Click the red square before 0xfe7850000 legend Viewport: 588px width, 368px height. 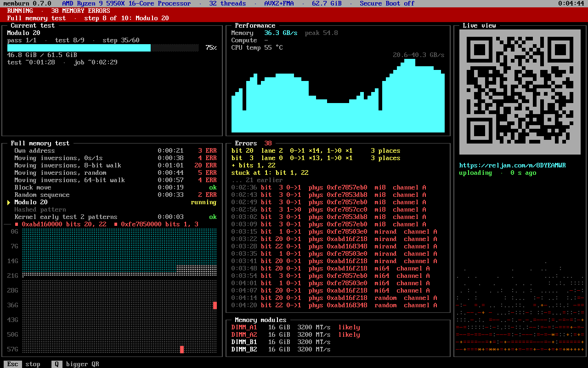pos(116,224)
